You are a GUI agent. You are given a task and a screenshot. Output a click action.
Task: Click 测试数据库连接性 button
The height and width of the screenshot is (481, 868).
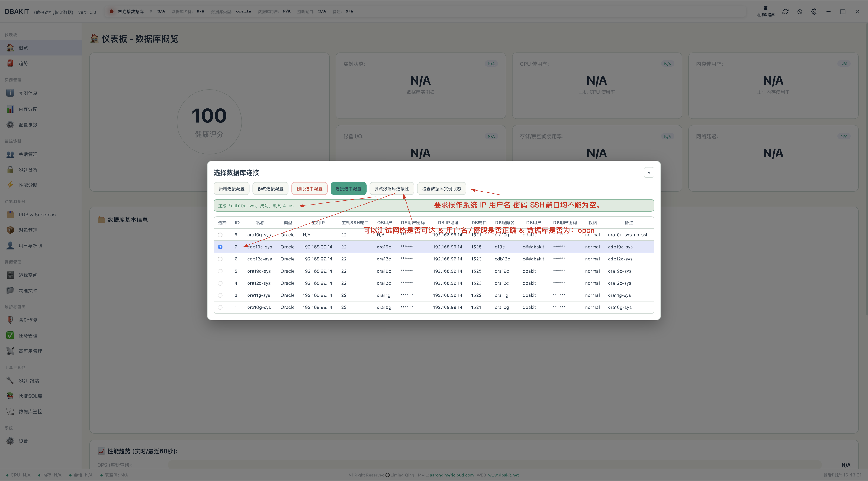point(391,189)
